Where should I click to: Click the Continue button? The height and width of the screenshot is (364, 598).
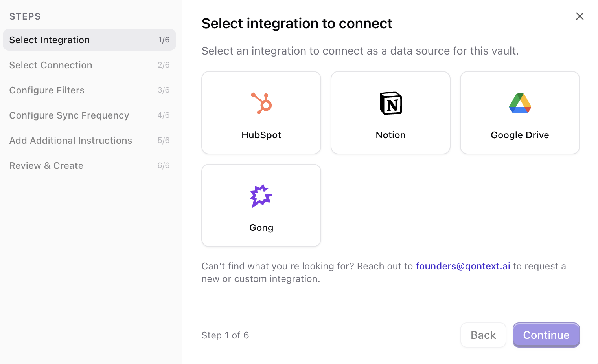546,335
